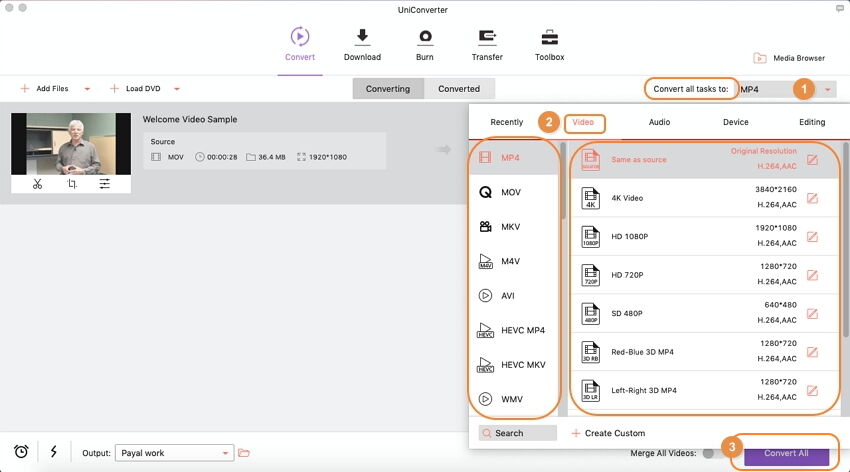Click the crop icon under video thumbnail

pos(72,184)
